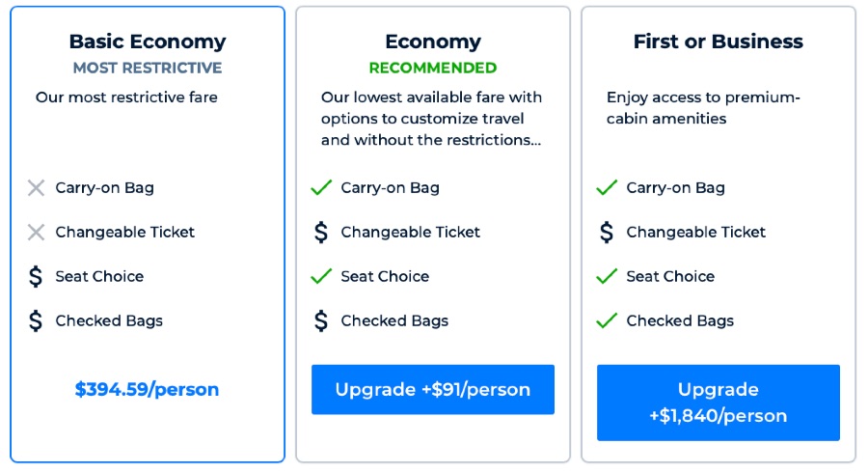Click the dollar icon beside Economy Changeable Ticket
868x472 pixels.
pyautogui.click(x=321, y=233)
